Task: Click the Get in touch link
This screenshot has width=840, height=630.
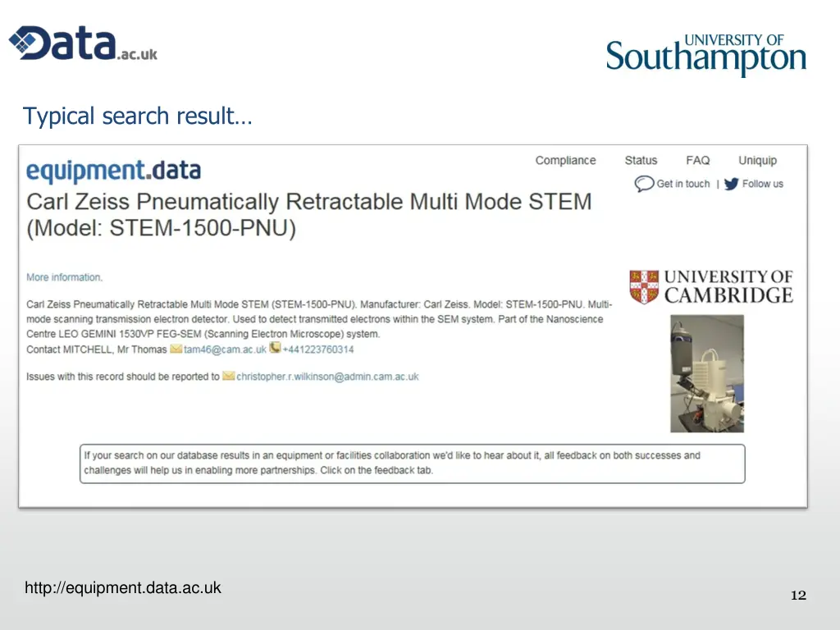Action: coord(683,184)
